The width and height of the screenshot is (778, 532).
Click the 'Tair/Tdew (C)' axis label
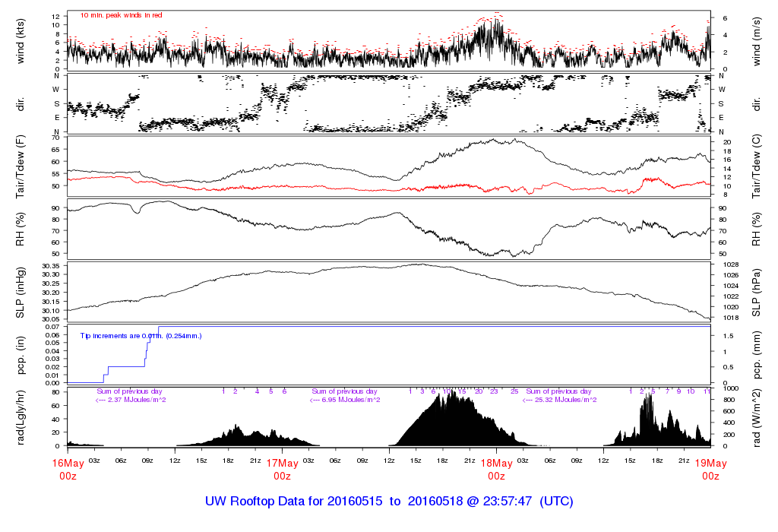point(756,166)
